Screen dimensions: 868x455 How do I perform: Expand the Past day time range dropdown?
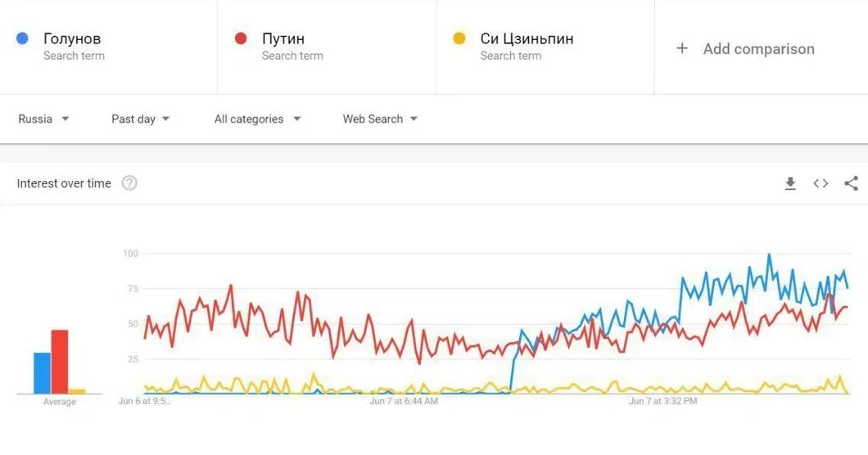pos(141,119)
